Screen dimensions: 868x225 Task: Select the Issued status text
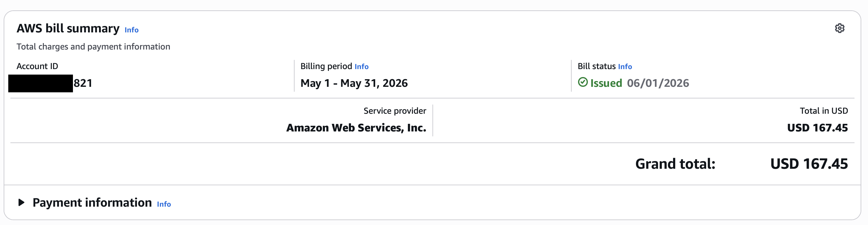pos(606,83)
